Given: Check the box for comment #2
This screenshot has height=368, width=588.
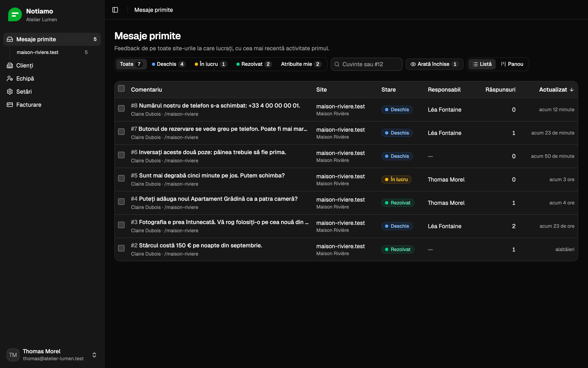Looking at the screenshot, I should (x=121, y=248).
